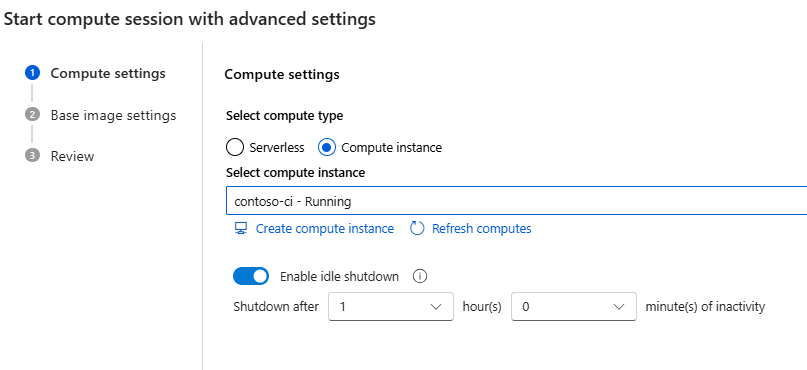Viewport: 807px width, 370px height.
Task: Click the Refresh computes link
Action: tap(482, 228)
